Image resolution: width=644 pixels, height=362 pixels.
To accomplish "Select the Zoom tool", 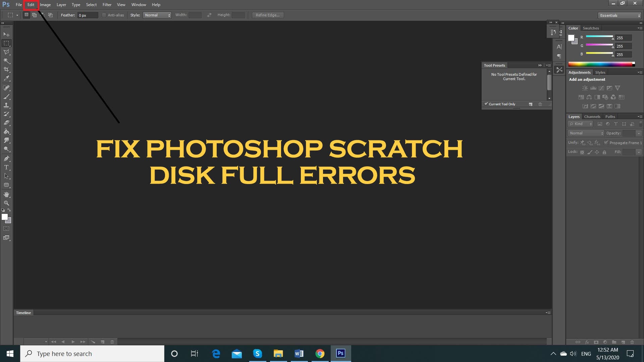I will click(x=6, y=203).
